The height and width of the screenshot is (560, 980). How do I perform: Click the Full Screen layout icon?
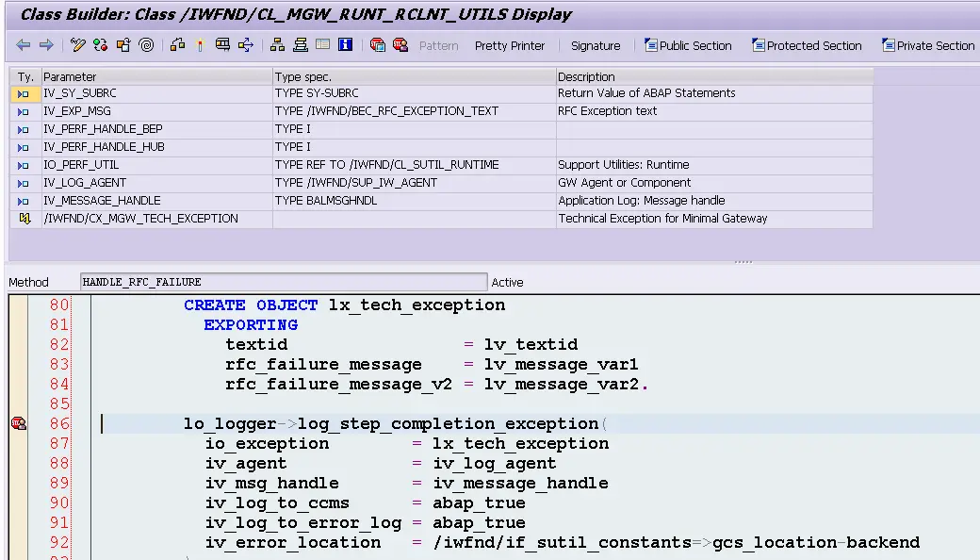[x=322, y=45]
